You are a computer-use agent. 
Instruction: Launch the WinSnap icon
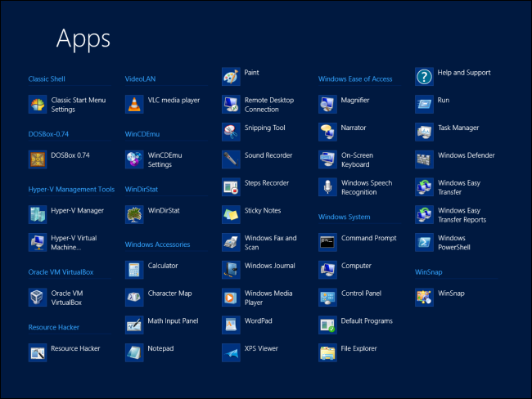pos(424,298)
